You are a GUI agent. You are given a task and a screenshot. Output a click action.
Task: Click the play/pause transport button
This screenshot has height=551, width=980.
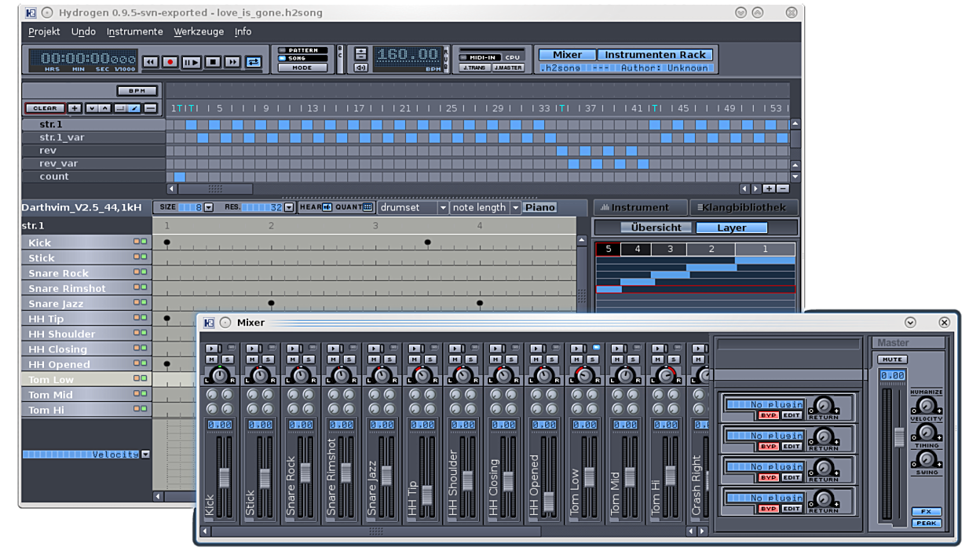[x=191, y=62]
